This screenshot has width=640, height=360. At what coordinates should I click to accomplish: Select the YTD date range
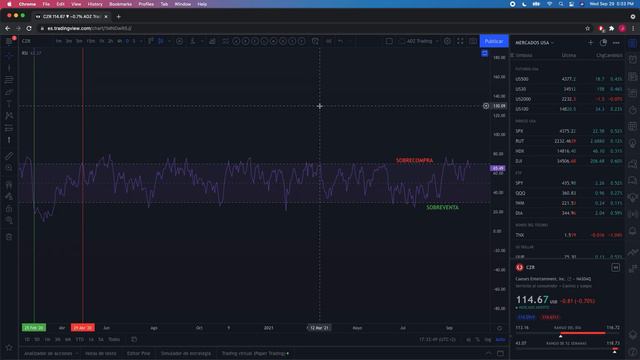coord(80,340)
